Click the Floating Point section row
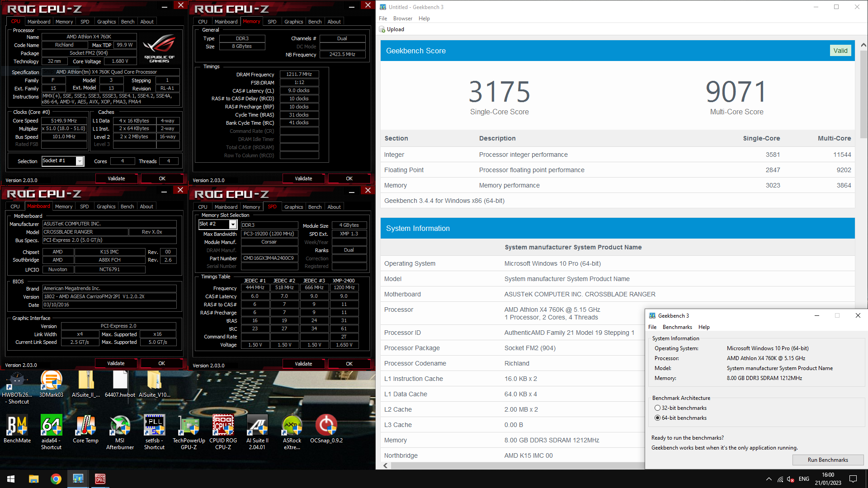The height and width of the screenshot is (488, 868). click(x=618, y=170)
